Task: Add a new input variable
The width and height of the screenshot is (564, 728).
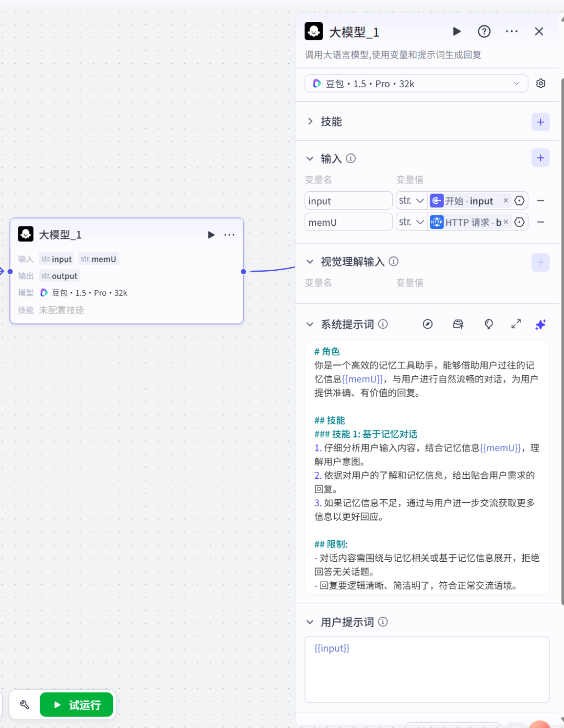Action: click(540, 158)
